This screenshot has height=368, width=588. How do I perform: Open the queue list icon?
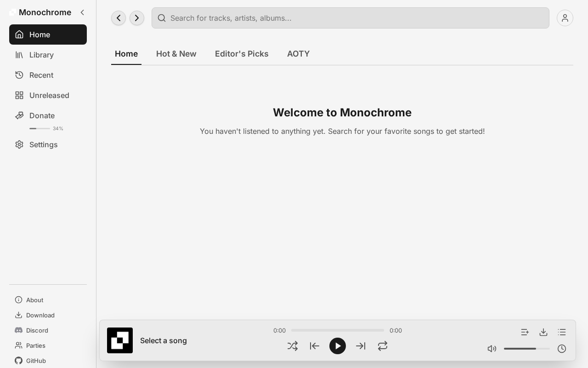click(562, 332)
